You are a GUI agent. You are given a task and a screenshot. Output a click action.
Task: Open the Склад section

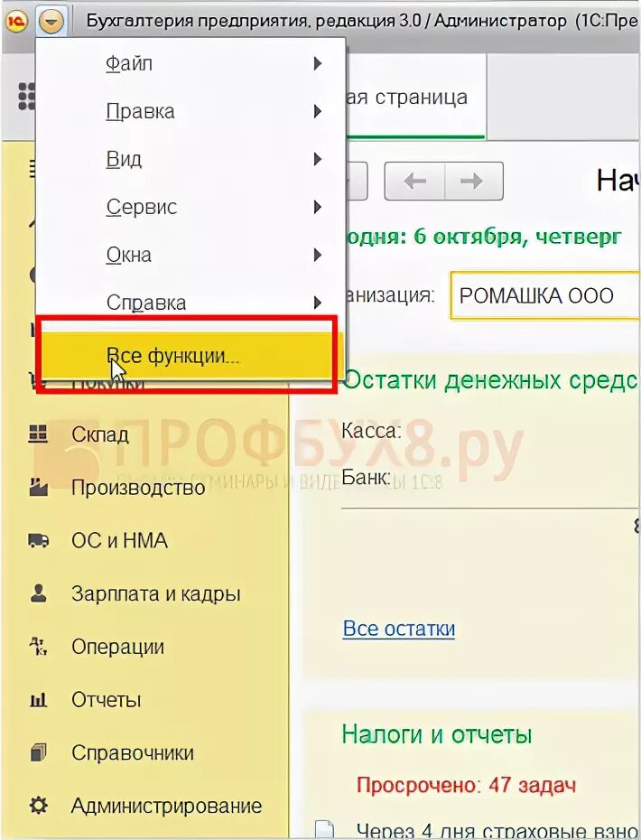(100, 434)
